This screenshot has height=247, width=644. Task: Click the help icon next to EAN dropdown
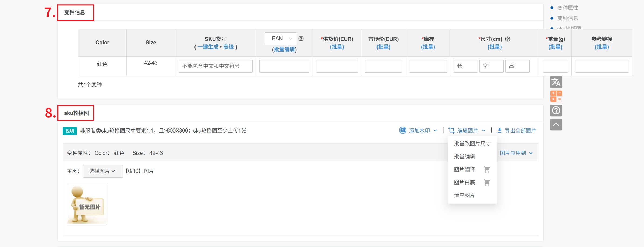[x=301, y=39]
